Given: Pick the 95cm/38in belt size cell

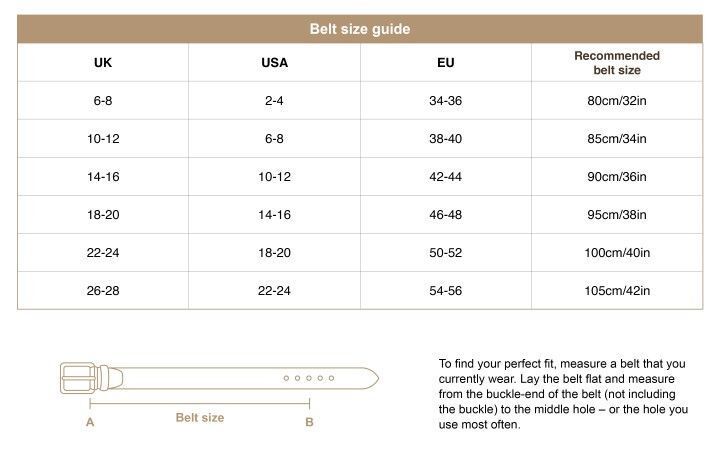Looking at the screenshot, I should [x=616, y=215].
